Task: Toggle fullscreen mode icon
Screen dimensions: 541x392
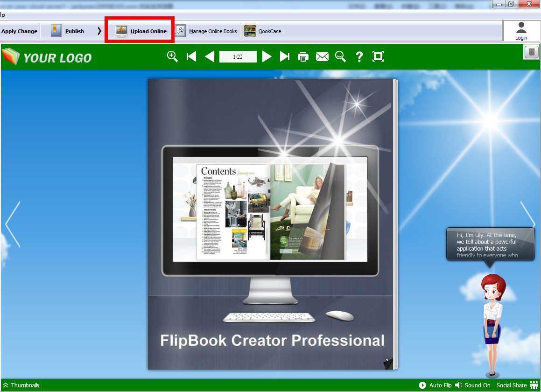Action: click(378, 56)
